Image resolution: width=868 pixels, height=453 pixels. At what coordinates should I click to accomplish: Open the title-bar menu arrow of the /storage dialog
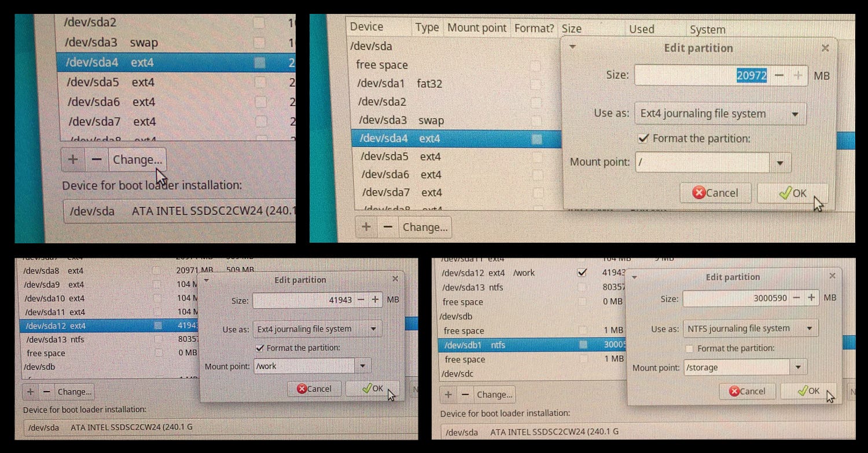(x=634, y=277)
